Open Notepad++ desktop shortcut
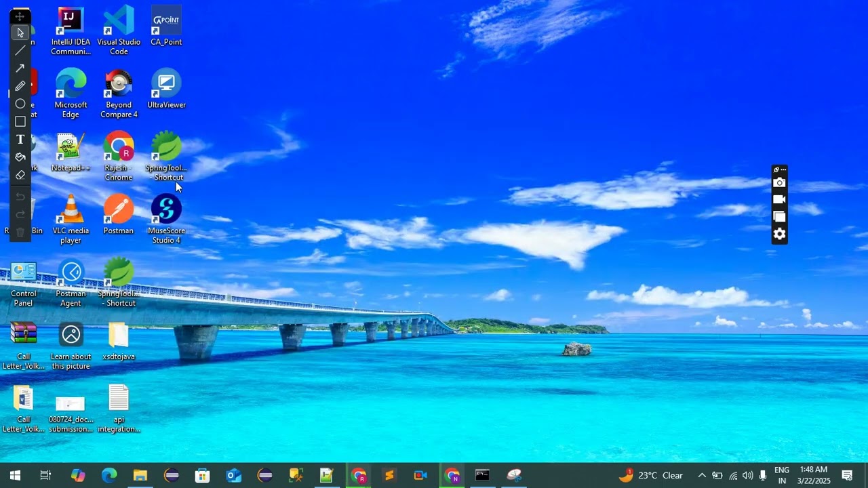 [x=71, y=152]
